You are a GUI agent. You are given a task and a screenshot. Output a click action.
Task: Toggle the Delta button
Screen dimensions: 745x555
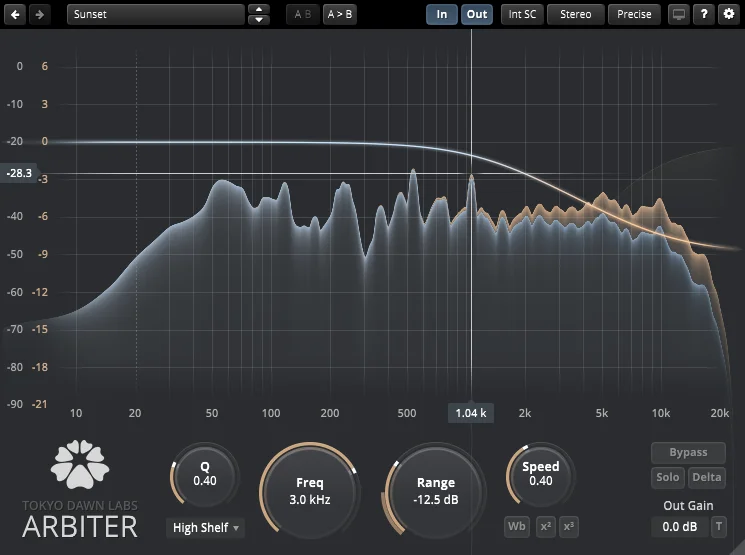(707, 477)
